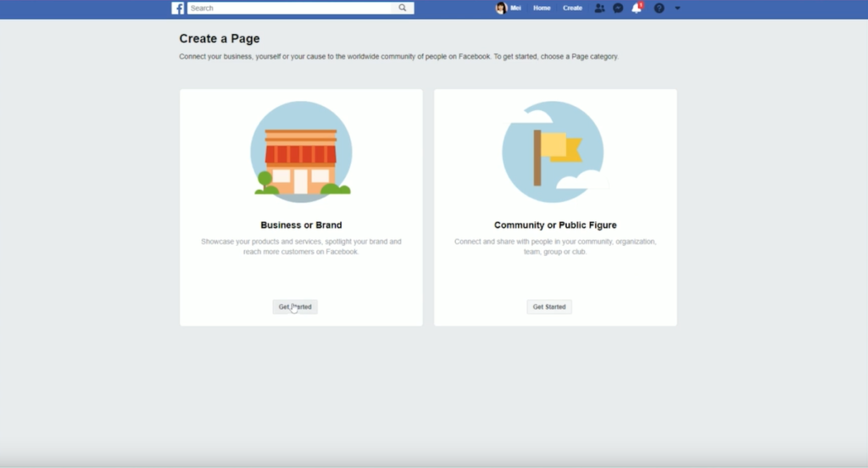Focus the Search input field
Image resolution: width=868 pixels, height=468 pixels.
(x=290, y=8)
